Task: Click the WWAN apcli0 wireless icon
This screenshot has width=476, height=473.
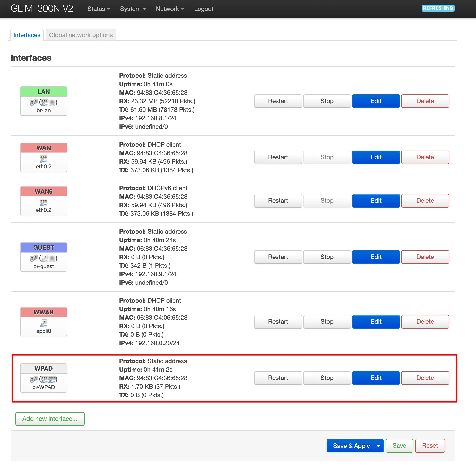Action: click(x=44, y=323)
